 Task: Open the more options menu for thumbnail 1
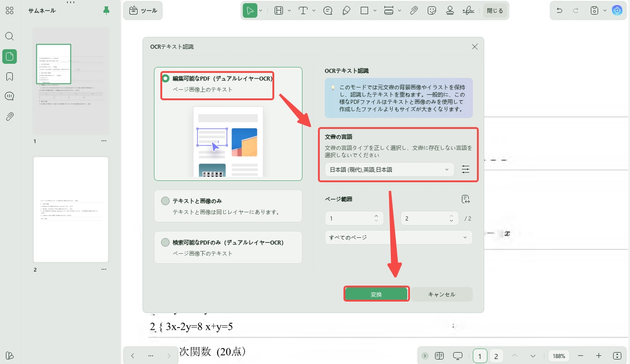(104, 141)
